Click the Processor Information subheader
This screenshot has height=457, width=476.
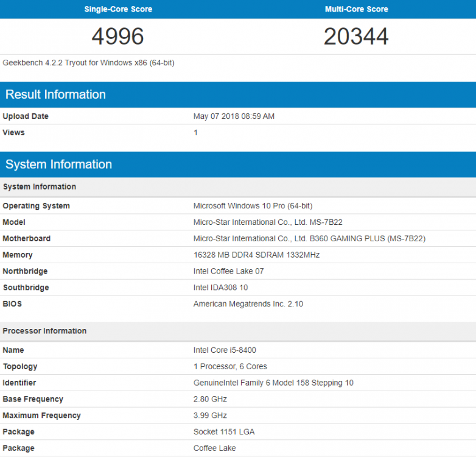[44, 331]
